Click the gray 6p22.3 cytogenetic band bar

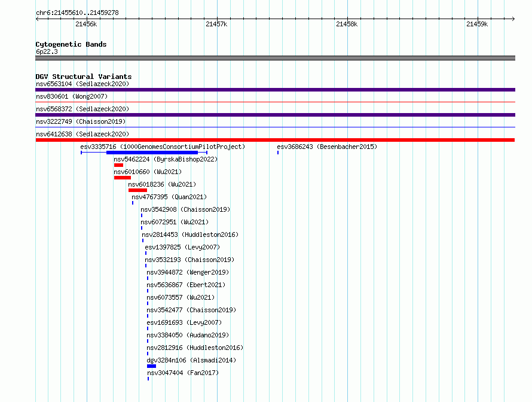(x=275, y=58)
